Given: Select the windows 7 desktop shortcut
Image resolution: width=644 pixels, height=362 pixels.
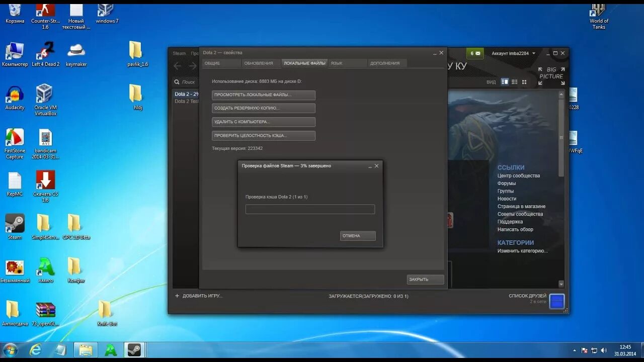Looking at the screenshot, I should click(x=107, y=13).
